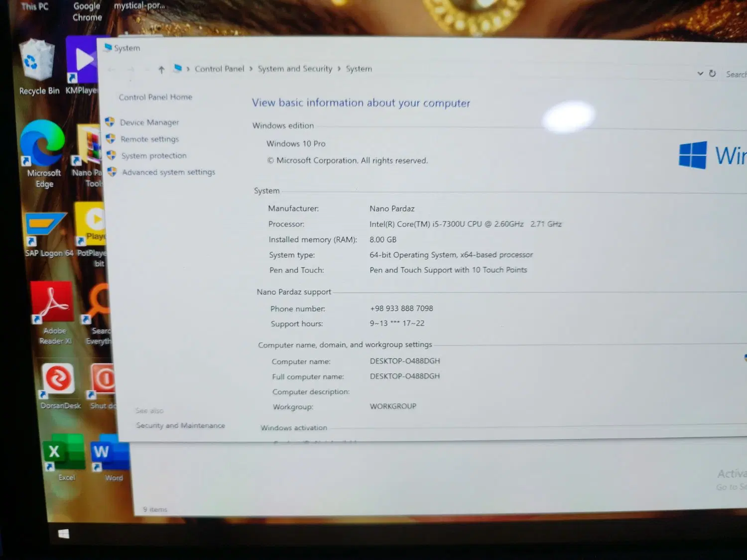The height and width of the screenshot is (560, 747).
Task: Expand the chevron before Control Panel breadcrumb
Action: 188,69
